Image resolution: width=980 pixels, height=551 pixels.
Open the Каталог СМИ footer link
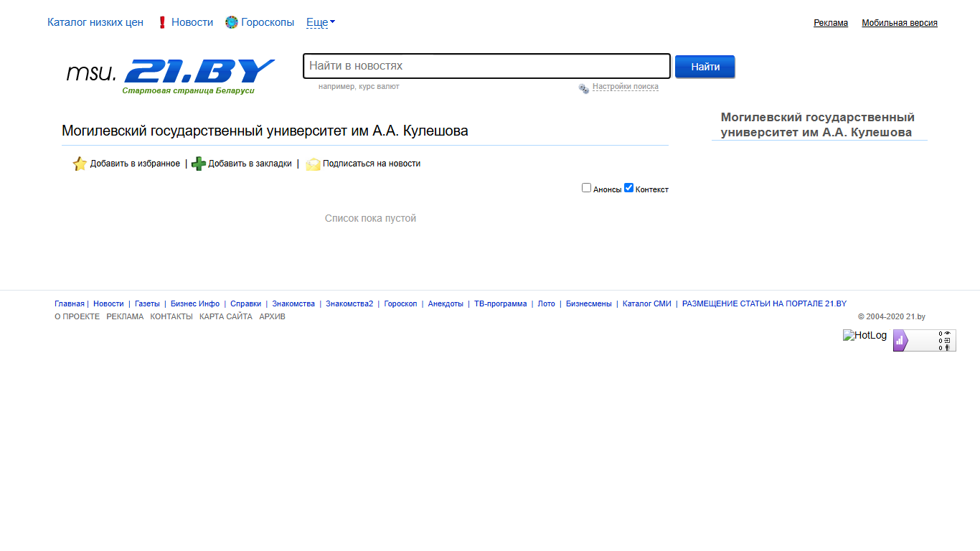(647, 304)
